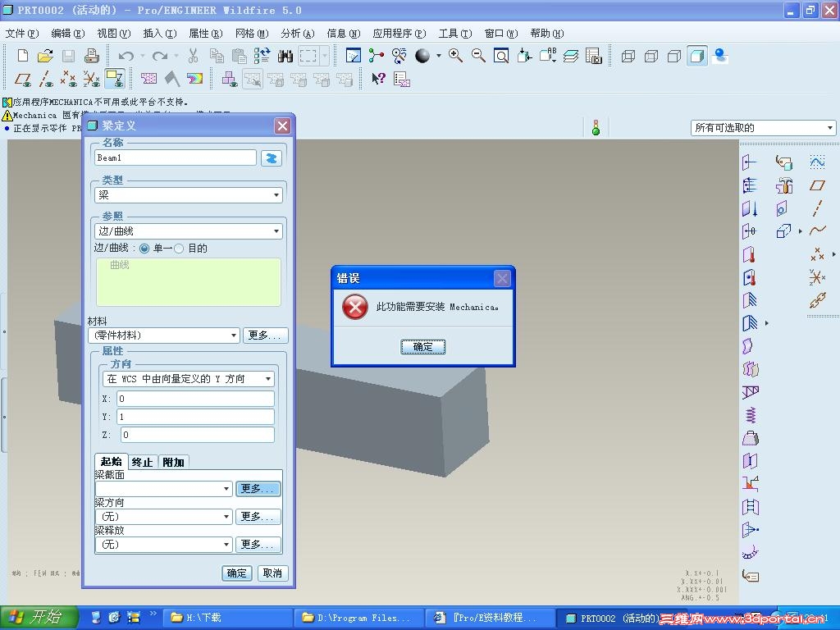
Task: Open the 梁方向 dropdown showing (无)
Action: pyautogui.click(x=163, y=517)
